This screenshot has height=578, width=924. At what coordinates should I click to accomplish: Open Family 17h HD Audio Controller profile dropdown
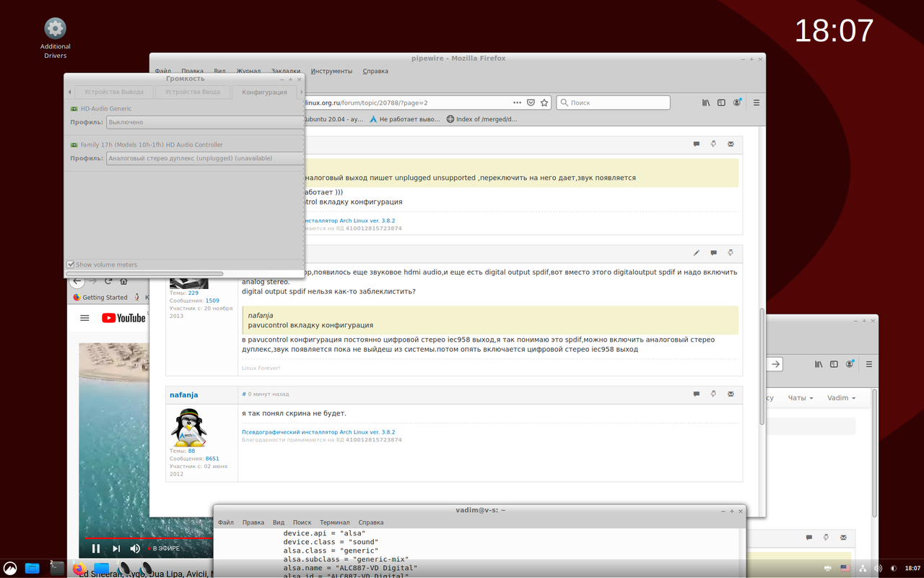[204, 158]
